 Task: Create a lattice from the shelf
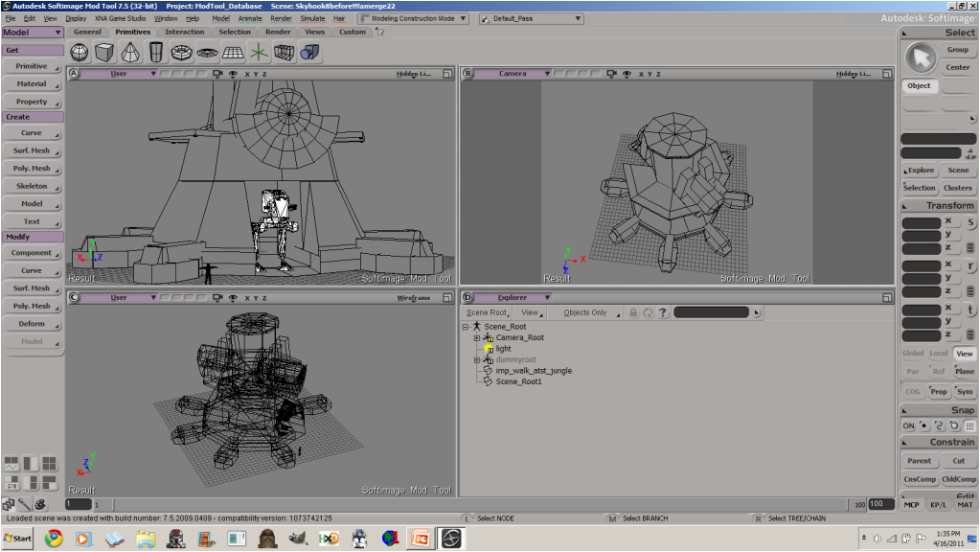pos(284,53)
